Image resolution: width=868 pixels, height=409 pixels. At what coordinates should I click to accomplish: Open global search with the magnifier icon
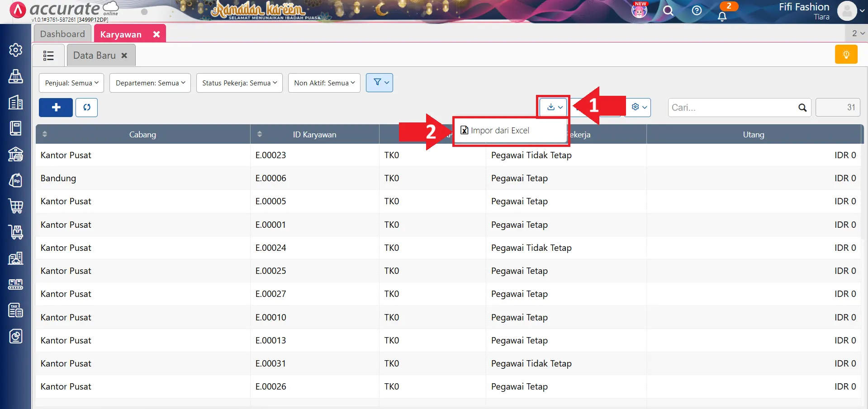pyautogui.click(x=669, y=11)
